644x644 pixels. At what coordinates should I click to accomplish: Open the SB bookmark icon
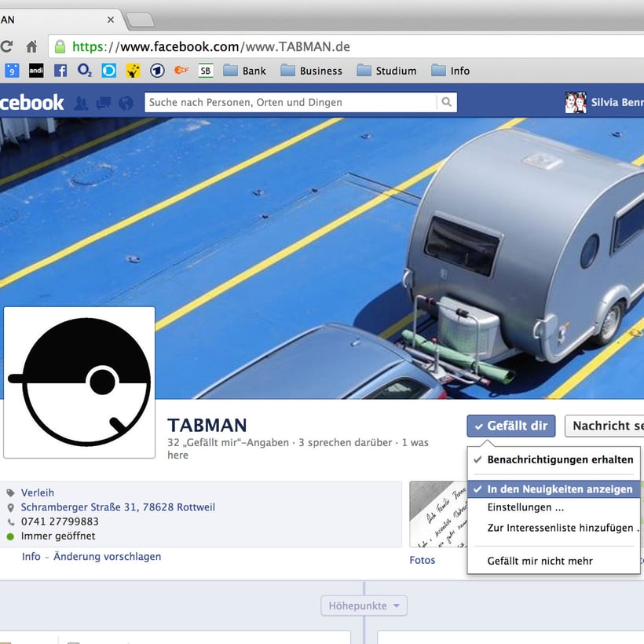[x=205, y=71]
